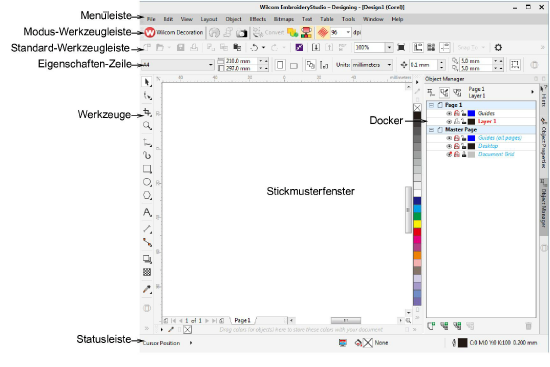The height and width of the screenshot is (367, 550).
Task: Click the blue color swatch of Guides layer
Action: click(471, 113)
